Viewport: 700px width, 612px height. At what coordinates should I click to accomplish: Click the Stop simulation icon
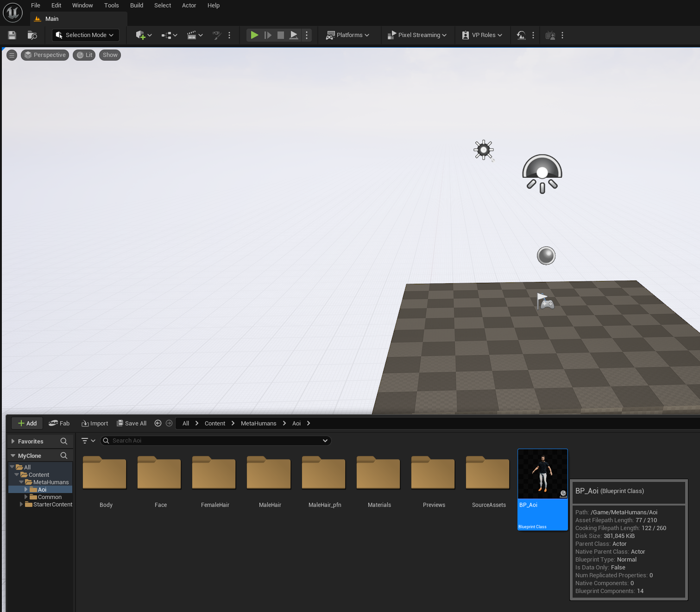point(281,35)
